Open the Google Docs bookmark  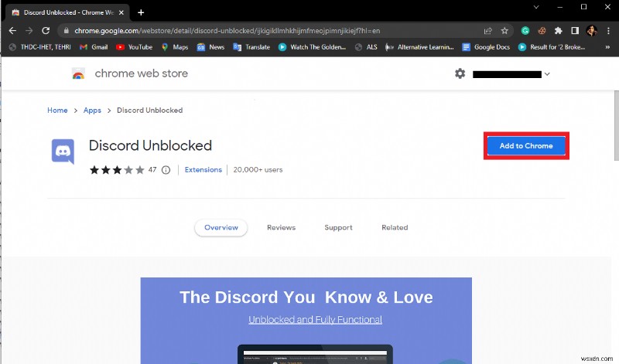486,47
